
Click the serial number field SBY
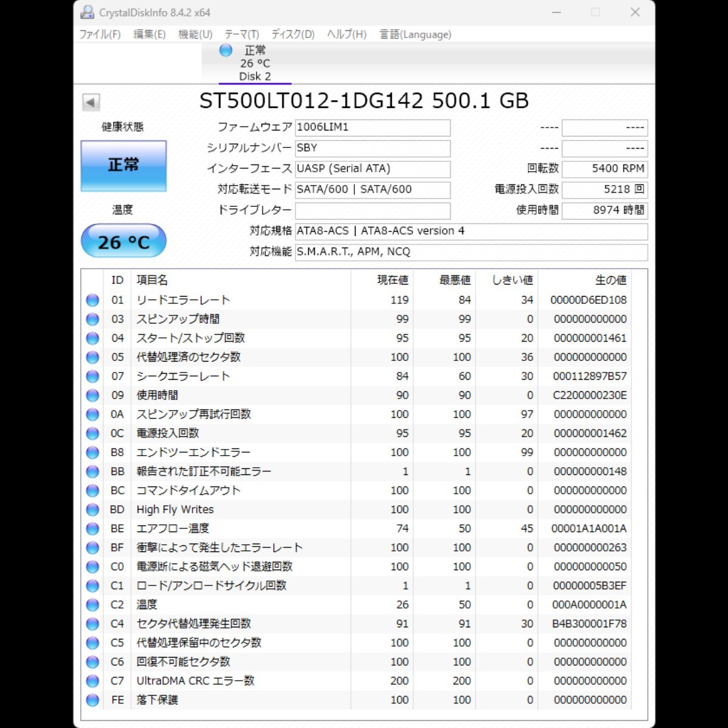(372, 148)
